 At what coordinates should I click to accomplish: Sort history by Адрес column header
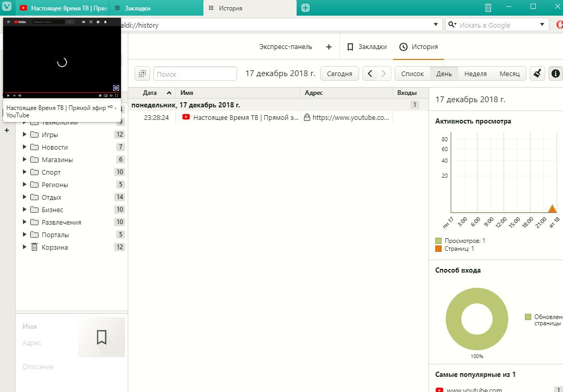pos(346,93)
